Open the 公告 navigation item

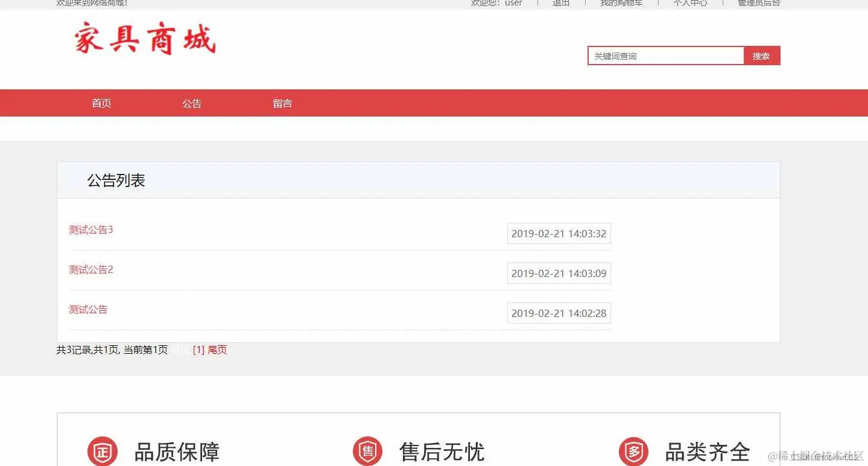click(192, 103)
